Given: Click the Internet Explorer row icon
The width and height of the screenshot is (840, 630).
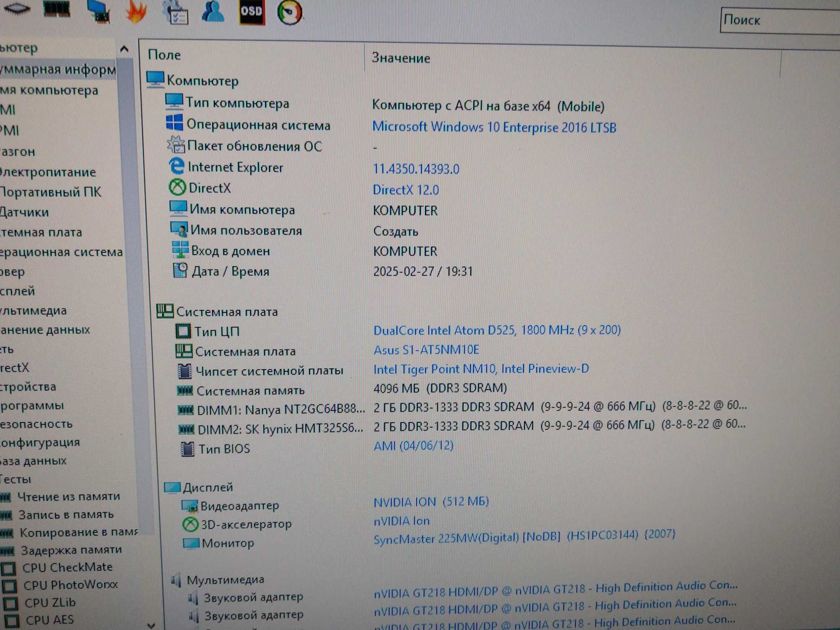Looking at the screenshot, I should (x=176, y=166).
